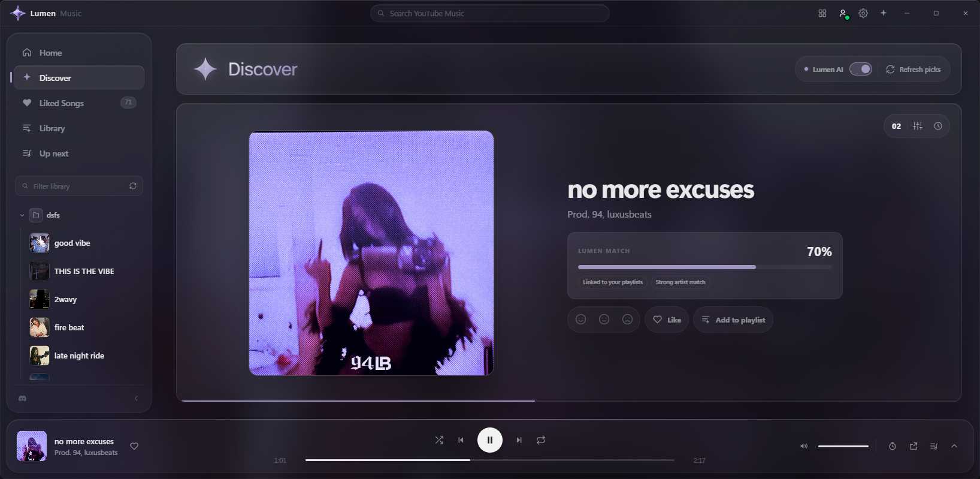Open the account profile icon
Image resolution: width=980 pixels, height=479 pixels.
(x=843, y=13)
